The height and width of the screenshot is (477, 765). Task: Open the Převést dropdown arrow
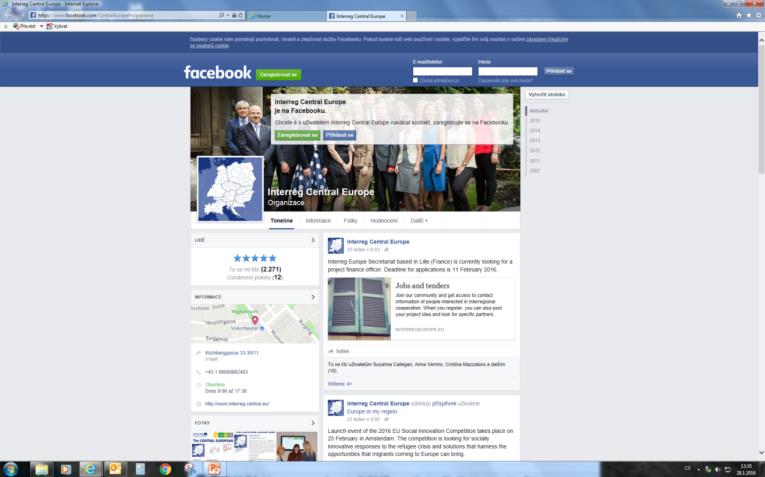point(41,26)
